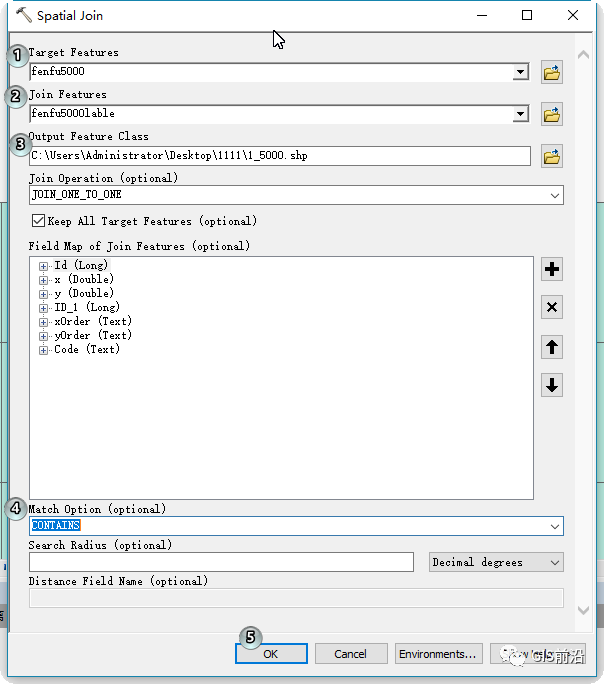Click the Spatial Join hammer icon

coord(24,15)
